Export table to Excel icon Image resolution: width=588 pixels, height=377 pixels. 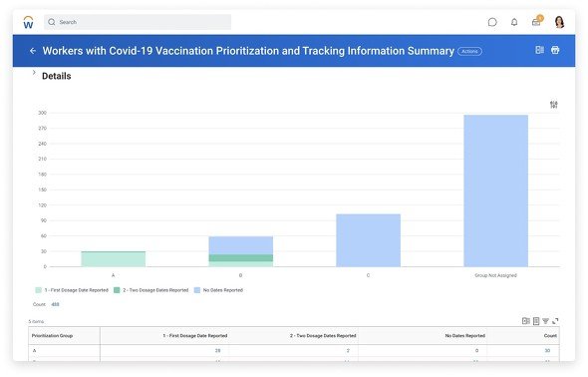point(526,321)
